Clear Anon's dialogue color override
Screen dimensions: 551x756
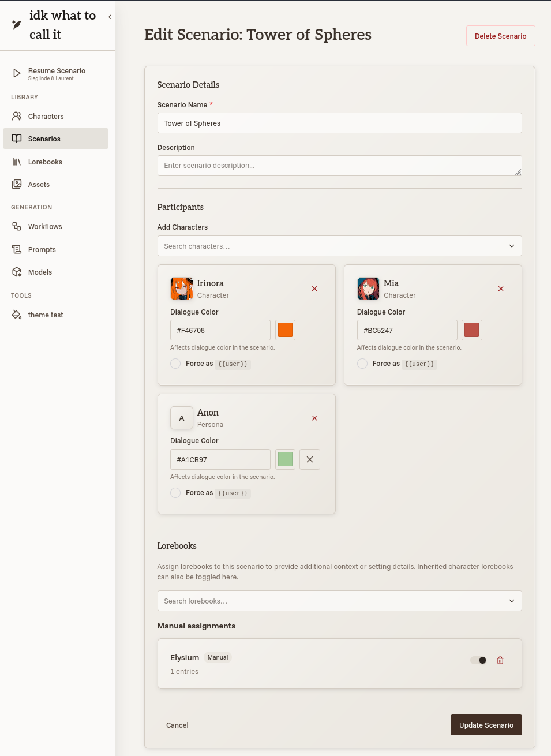310,459
